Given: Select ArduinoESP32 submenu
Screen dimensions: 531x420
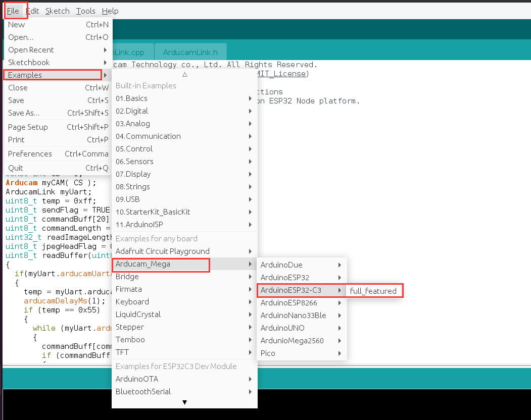Looking at the screenshot, I should pos(302,278).
